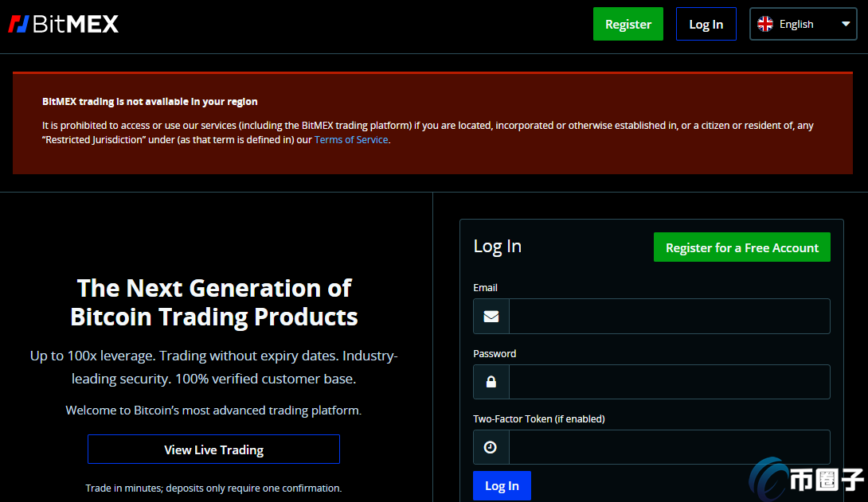868x502 pixels.
Task: Click the UK flag icon
Action: [765, 24]
